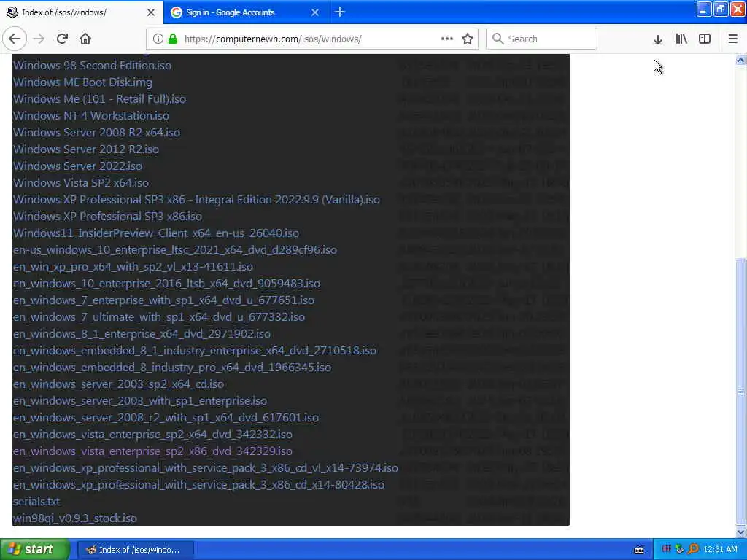Open the Library bookmarks and history icon

click(681, 39)
